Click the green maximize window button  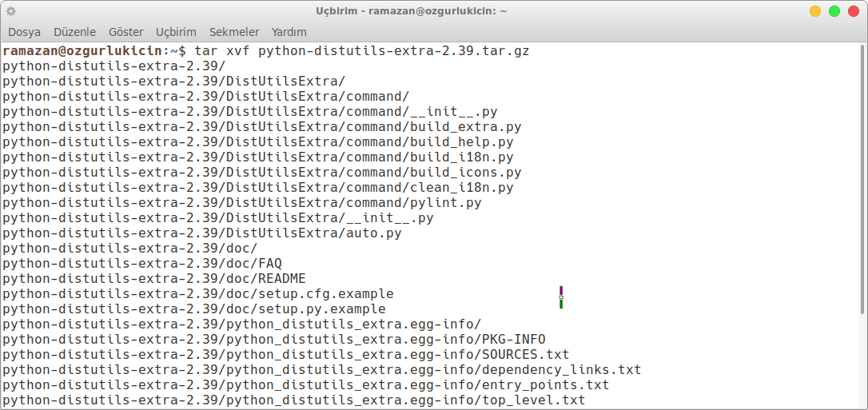(834, 11)
